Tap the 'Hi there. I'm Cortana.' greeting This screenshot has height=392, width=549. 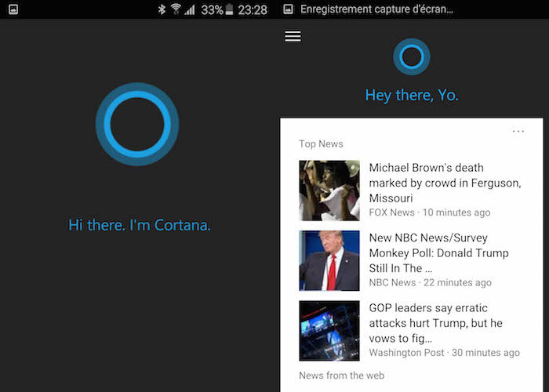click(140, 226)
